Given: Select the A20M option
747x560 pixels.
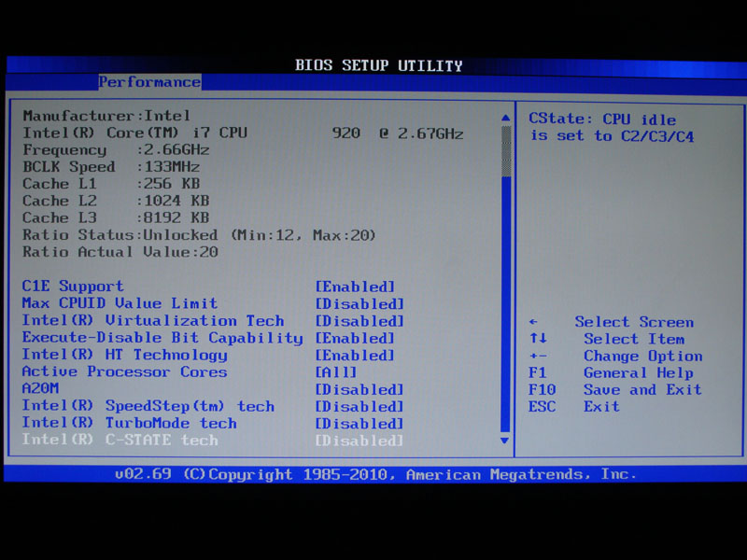Looking at the screenshot, I should [x=40, y=388].
